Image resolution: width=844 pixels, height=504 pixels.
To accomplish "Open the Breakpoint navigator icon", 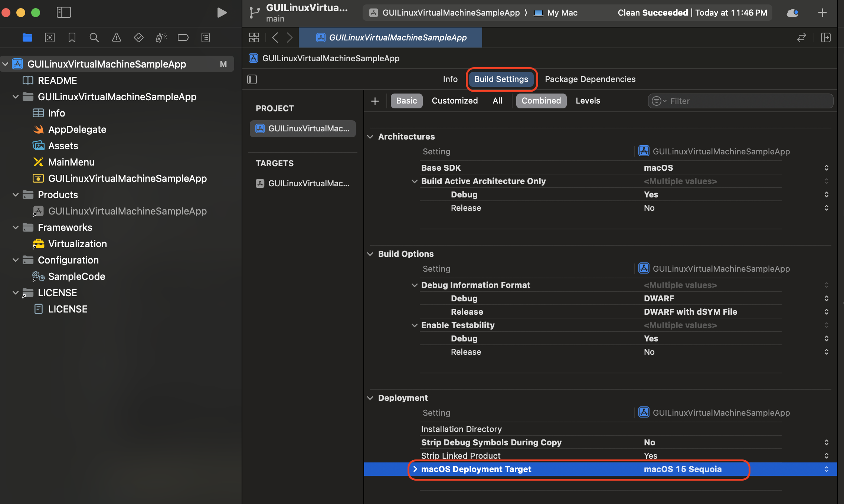I will pyautogui.click(x=183, y=37).
